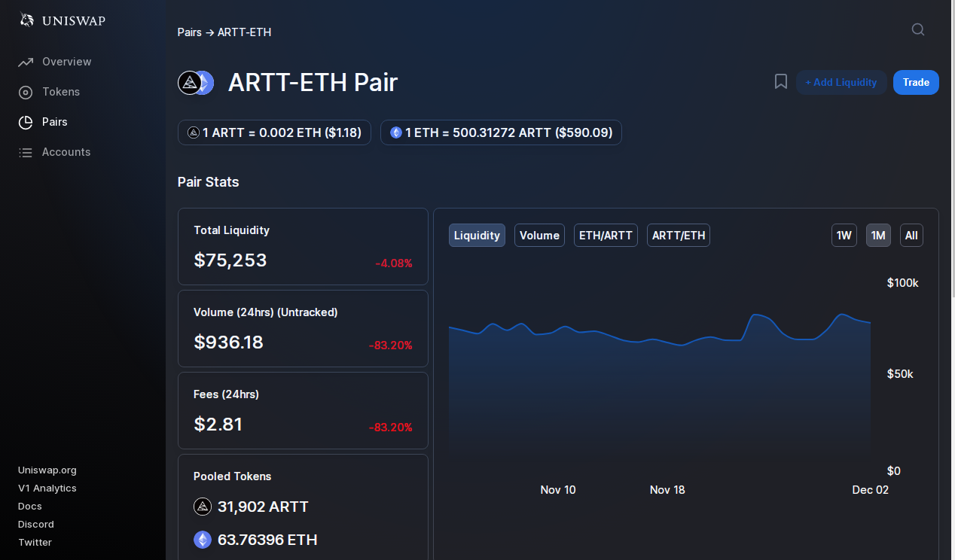
Task: Switch chart to Volume
Action: [539, 236]
